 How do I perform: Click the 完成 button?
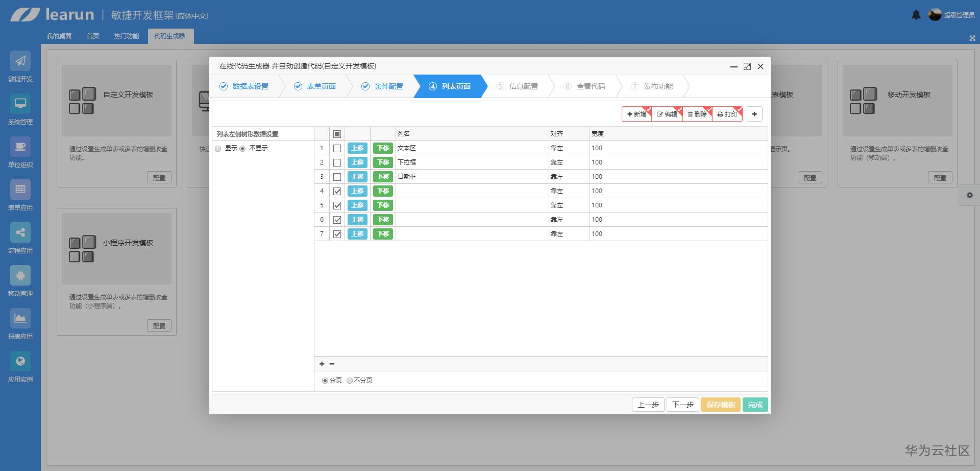755,405
